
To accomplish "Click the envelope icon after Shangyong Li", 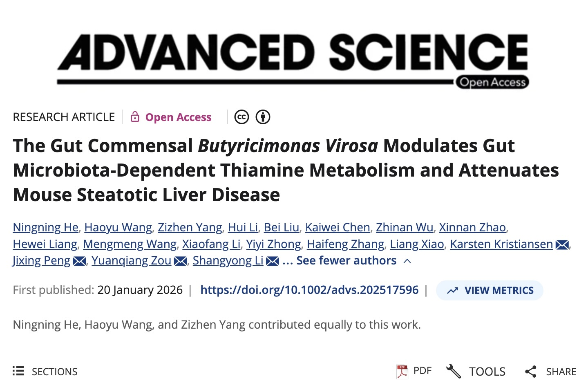I will pos(273,261).
